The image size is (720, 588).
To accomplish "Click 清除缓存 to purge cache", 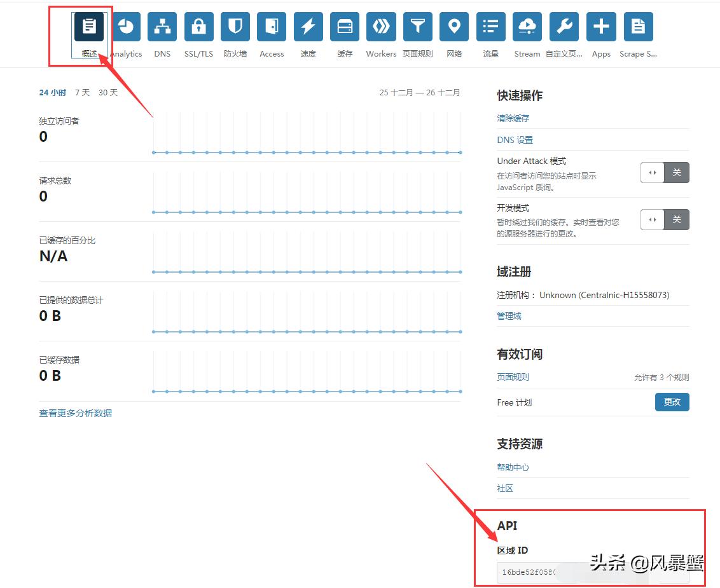I will [513, 118].
